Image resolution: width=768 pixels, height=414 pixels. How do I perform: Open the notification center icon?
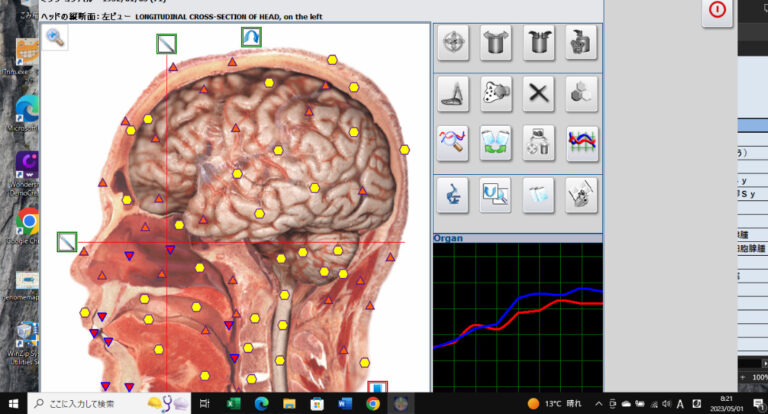pos(758,404)
